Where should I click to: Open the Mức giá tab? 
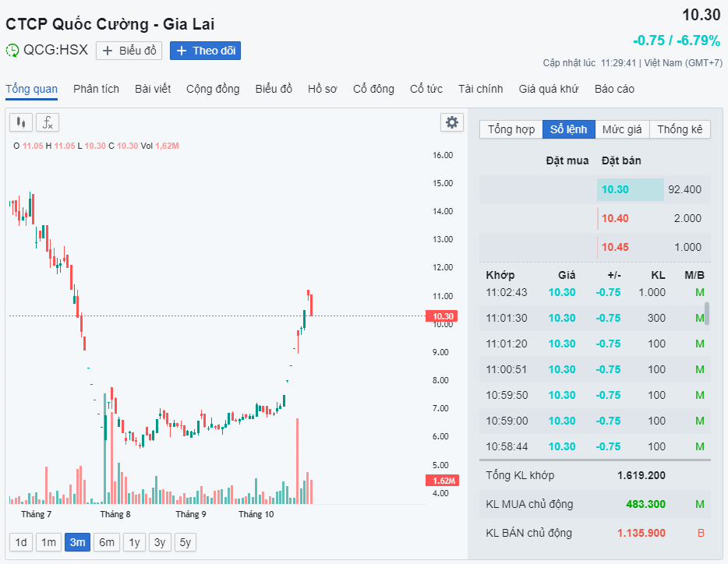(622, 129)
